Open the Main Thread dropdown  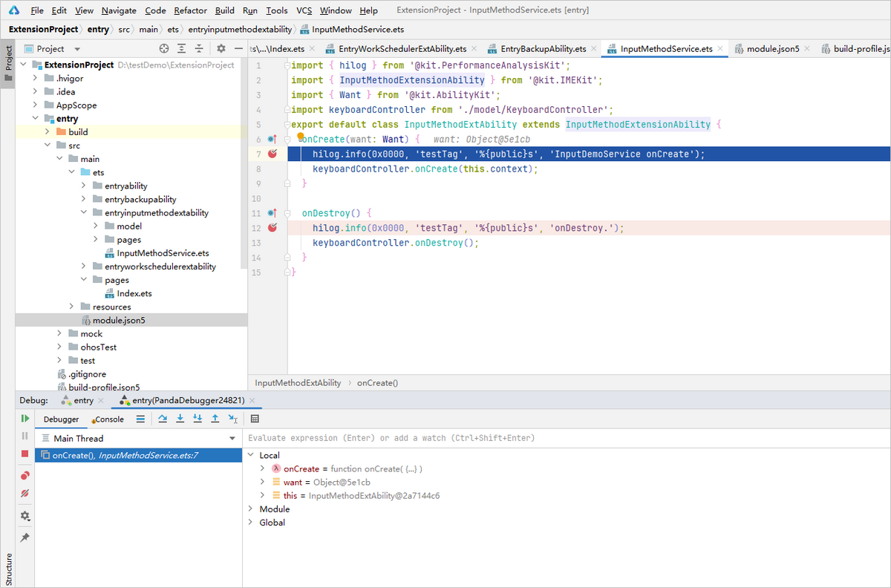232,439
